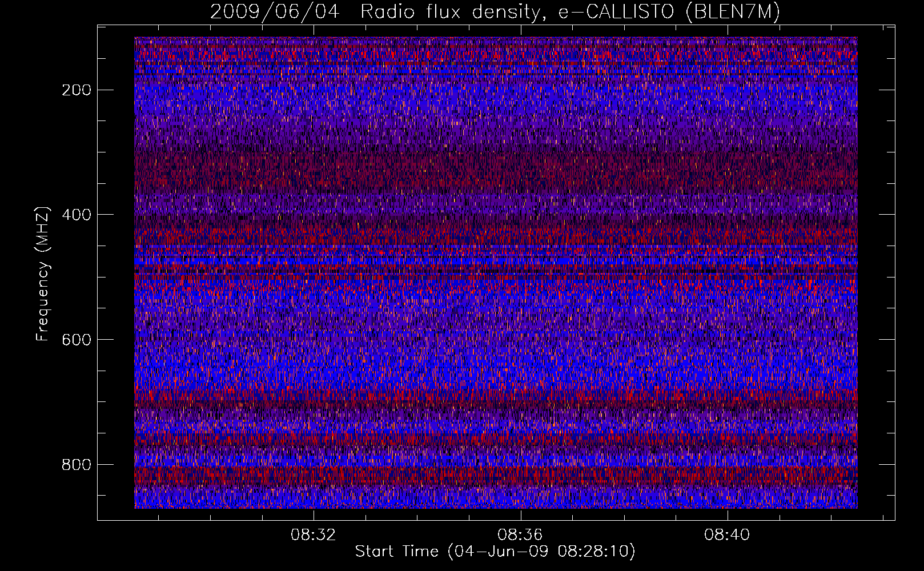Select the 'Frequency (MHZ)' axis label
This screenshot has height=571, width=924.
tap(43, 274)
